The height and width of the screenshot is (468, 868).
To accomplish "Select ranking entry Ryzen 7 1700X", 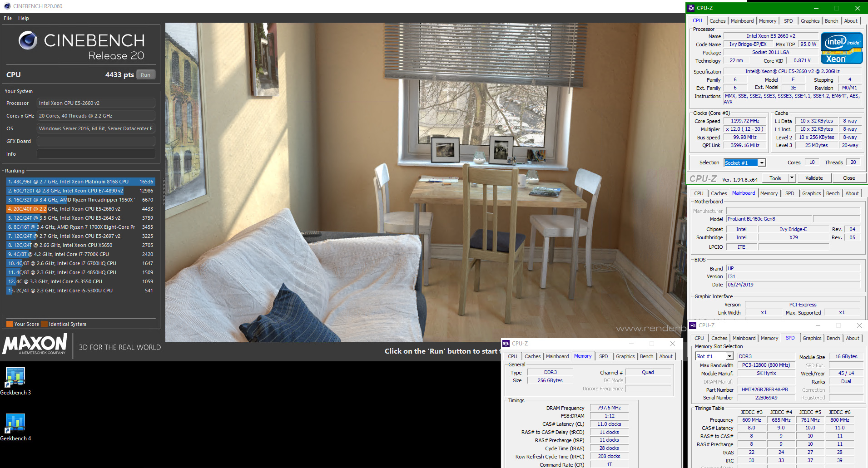I will click(80, 227).
